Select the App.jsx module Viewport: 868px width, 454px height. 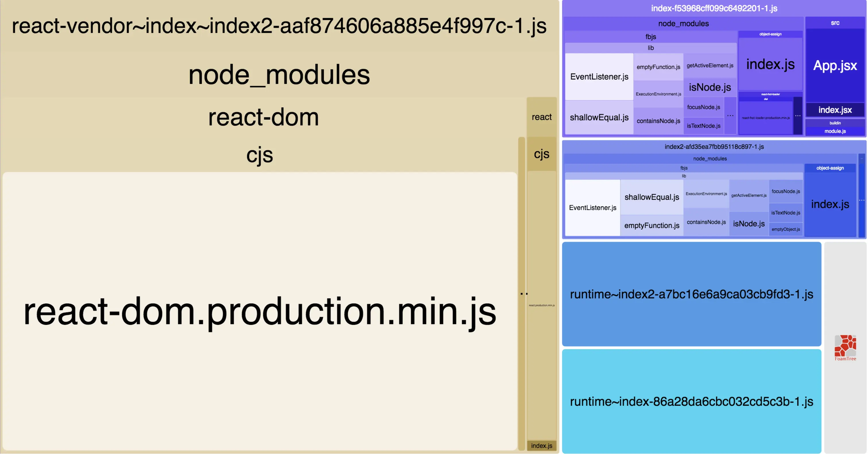click(x=835, y=65)
